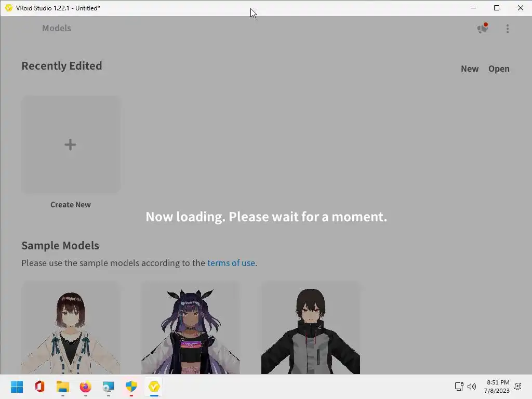
Task: Click the plus icon Create New tile
Action: pos(71,144)
